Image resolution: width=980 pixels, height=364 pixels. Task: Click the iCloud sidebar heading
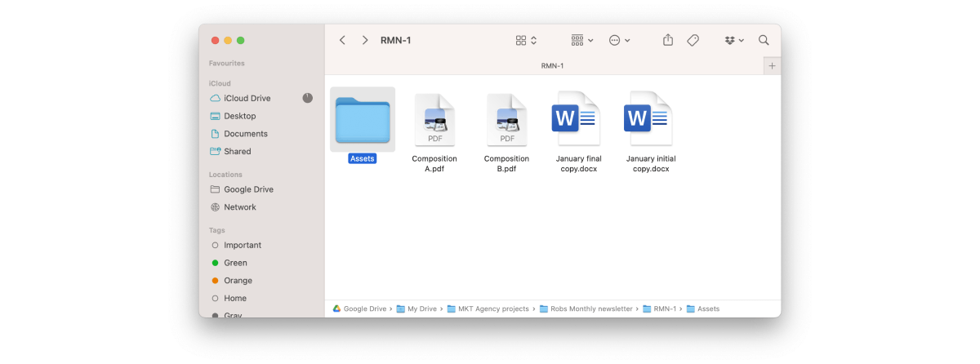(x=220, y=83)
